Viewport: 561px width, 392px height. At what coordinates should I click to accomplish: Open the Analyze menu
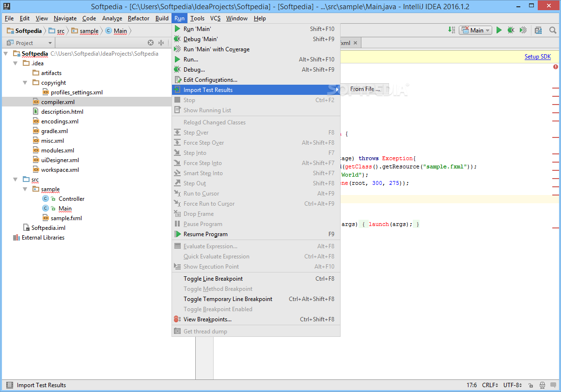(x=112, y=18)
